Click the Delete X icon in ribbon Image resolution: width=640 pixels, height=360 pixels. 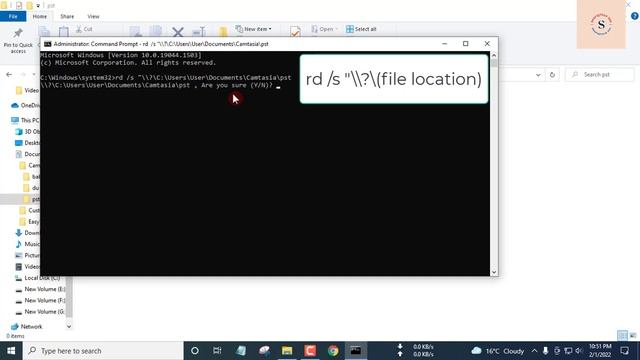click(x=178, y=32)
